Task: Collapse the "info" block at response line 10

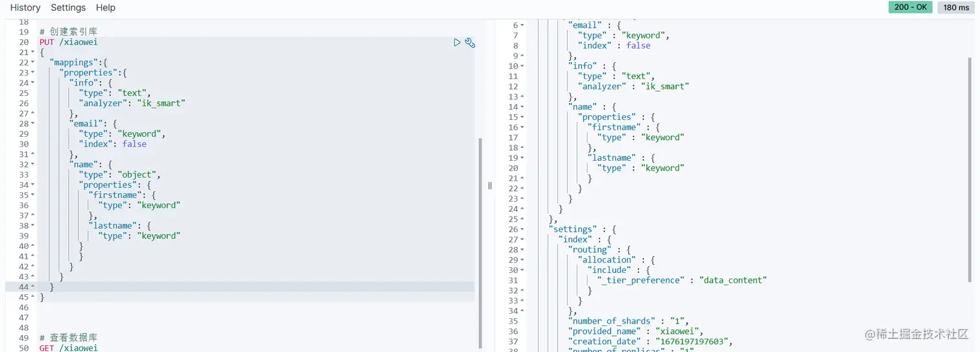Action: 522,66
